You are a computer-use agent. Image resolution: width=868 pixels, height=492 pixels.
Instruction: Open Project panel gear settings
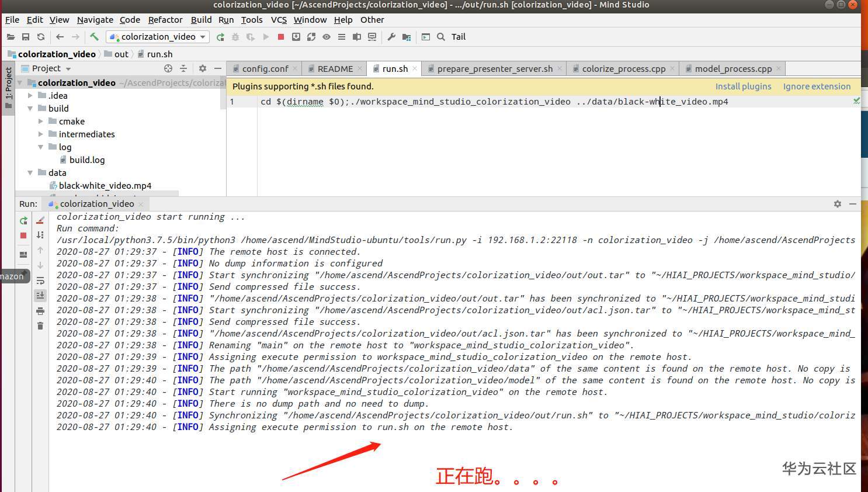(x=203, y=68)
